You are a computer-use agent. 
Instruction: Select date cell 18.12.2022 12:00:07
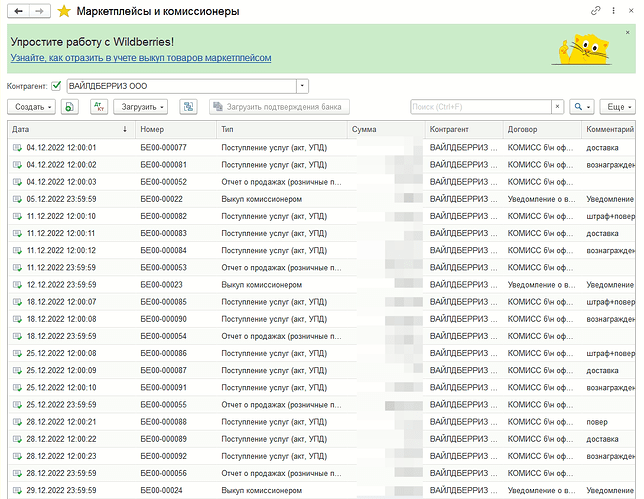(61, 302)
